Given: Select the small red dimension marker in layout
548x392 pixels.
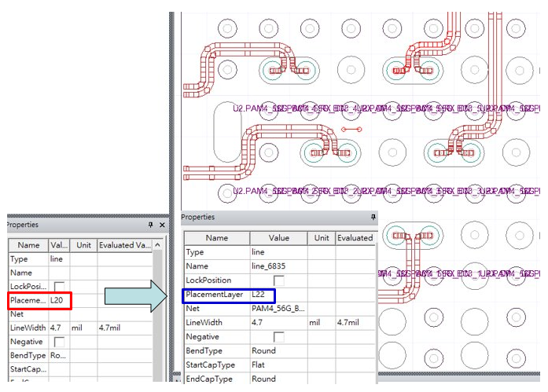Looking at the screenshot, I should (351, 130).
